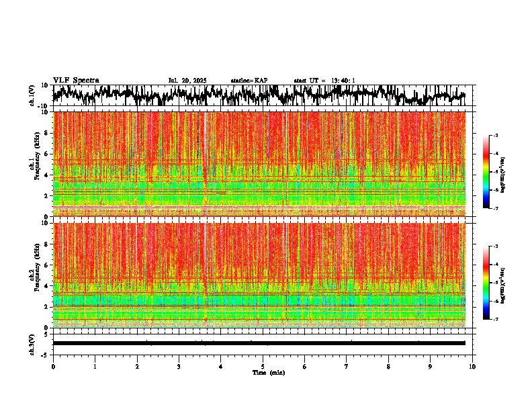Click the "-7" label on ch.2 color bar

click(496, 319)
